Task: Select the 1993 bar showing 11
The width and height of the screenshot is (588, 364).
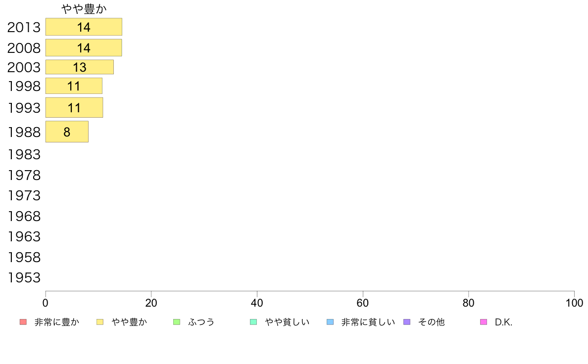Action: 74,108
